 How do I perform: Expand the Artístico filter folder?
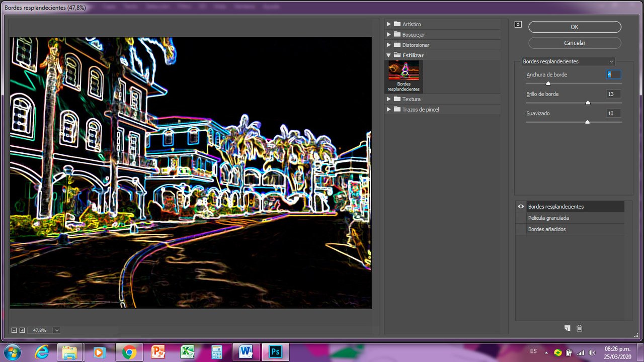[x=388, y=24]
